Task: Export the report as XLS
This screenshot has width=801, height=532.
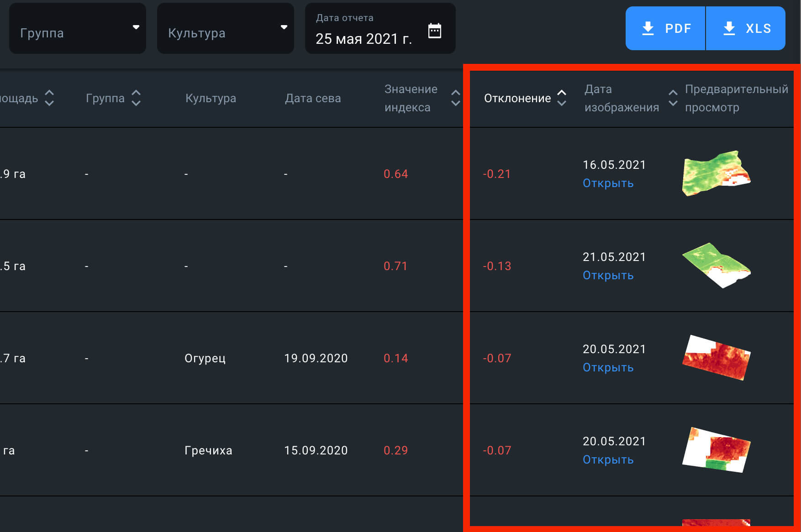Action: point(746,28)
